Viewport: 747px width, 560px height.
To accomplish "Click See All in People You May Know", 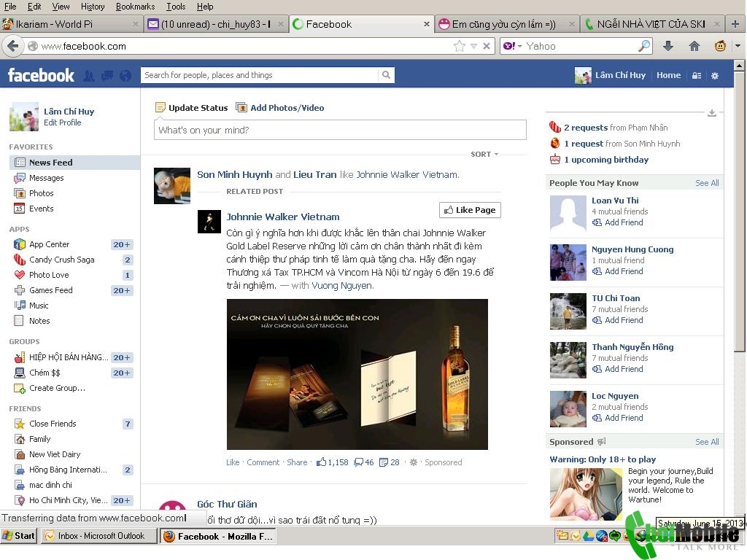I will click(707, 183).
